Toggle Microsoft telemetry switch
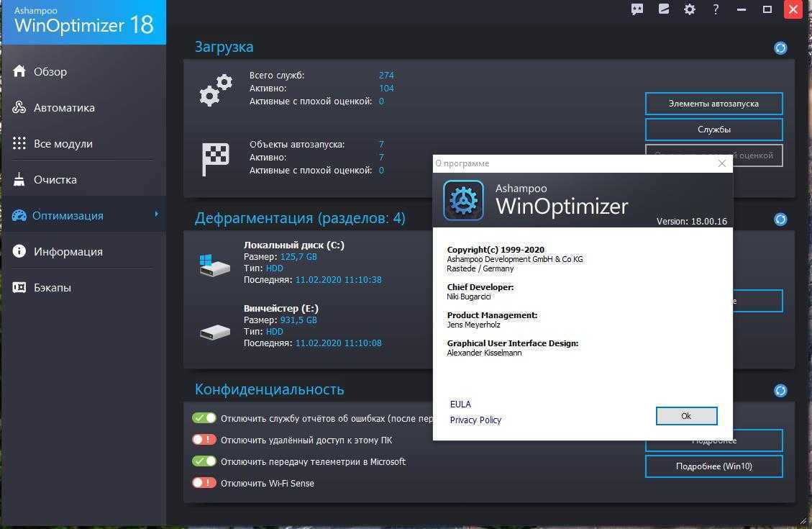 (x=204, y=461)
